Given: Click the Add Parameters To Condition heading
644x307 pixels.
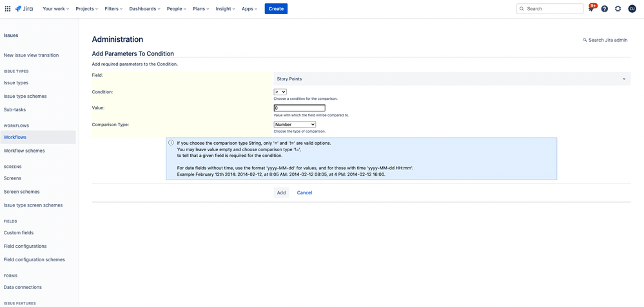Looking at the screenshot, I should [133, 53].
